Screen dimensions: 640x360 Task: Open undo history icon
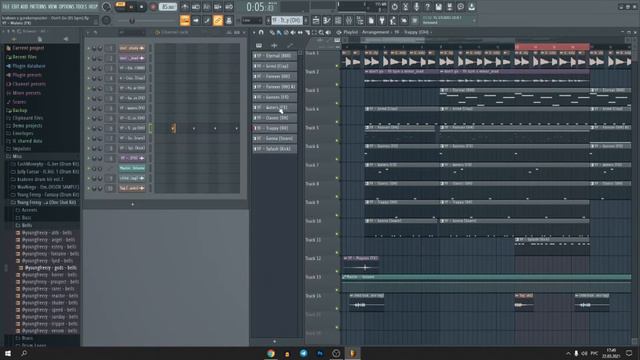tap(394, 7)
